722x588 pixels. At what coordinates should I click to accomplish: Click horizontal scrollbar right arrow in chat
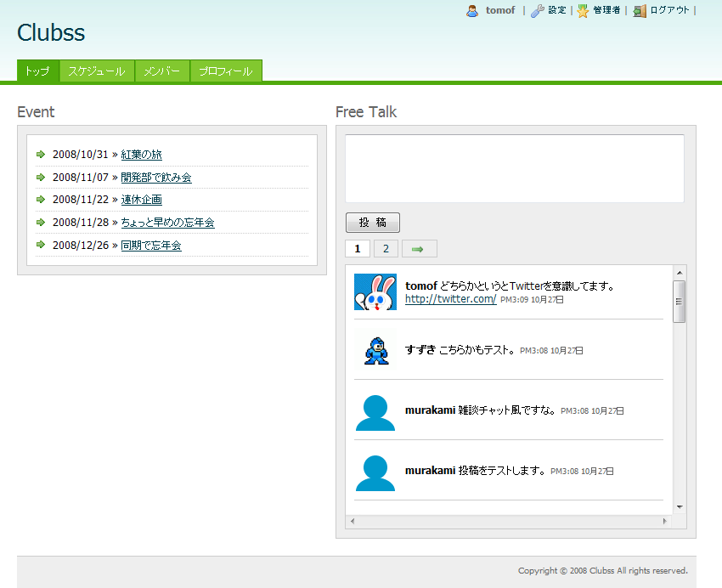pyautogui.click(x=664, y=521)
